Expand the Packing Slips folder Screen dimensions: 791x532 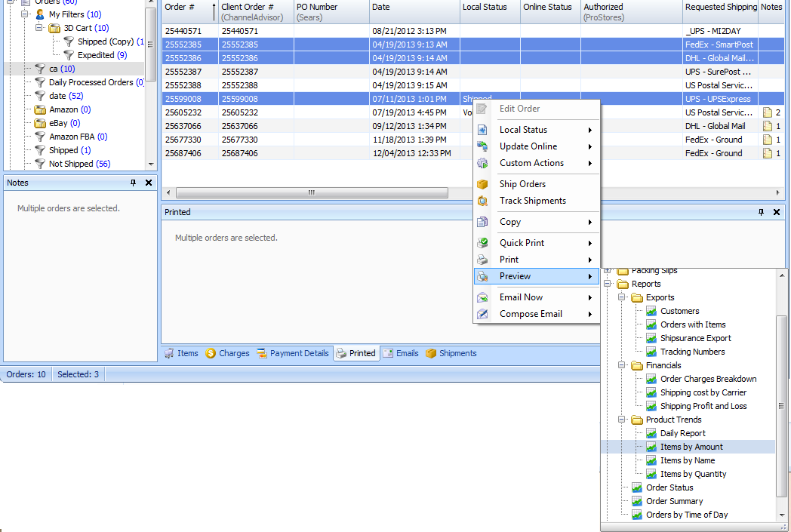[608, 270]
